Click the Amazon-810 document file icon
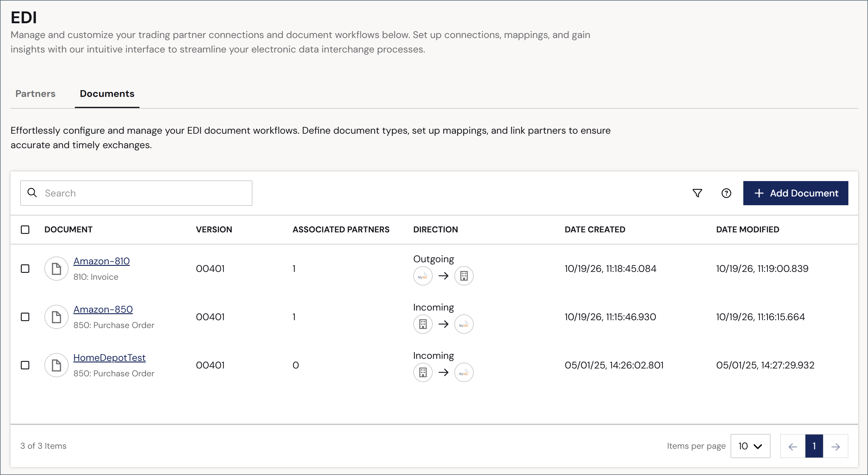Image resolution: width=868 pixels, height=475 pixels. click(x=56, y=269)
